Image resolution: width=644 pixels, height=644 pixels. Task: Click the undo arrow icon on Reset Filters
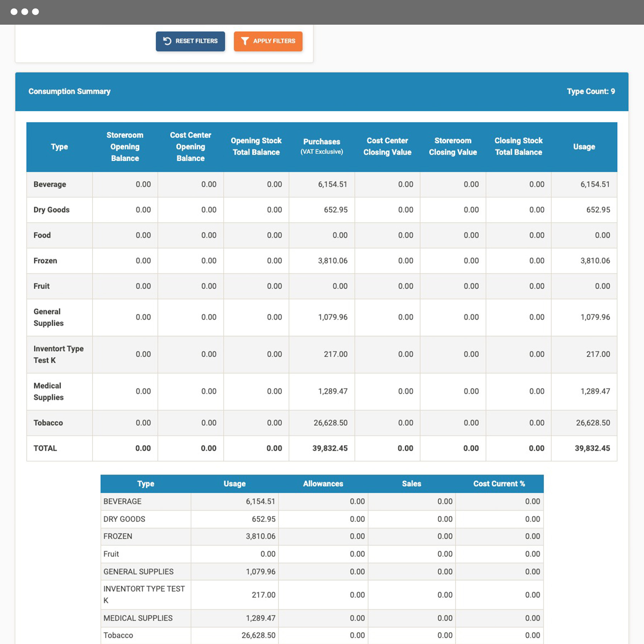coord(167,41)
